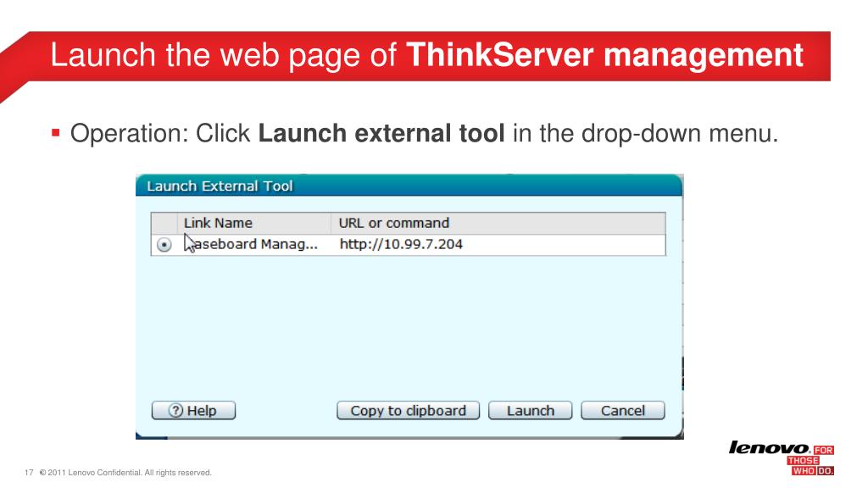Cancel the Launch External Tool dialog

(623, 411)
